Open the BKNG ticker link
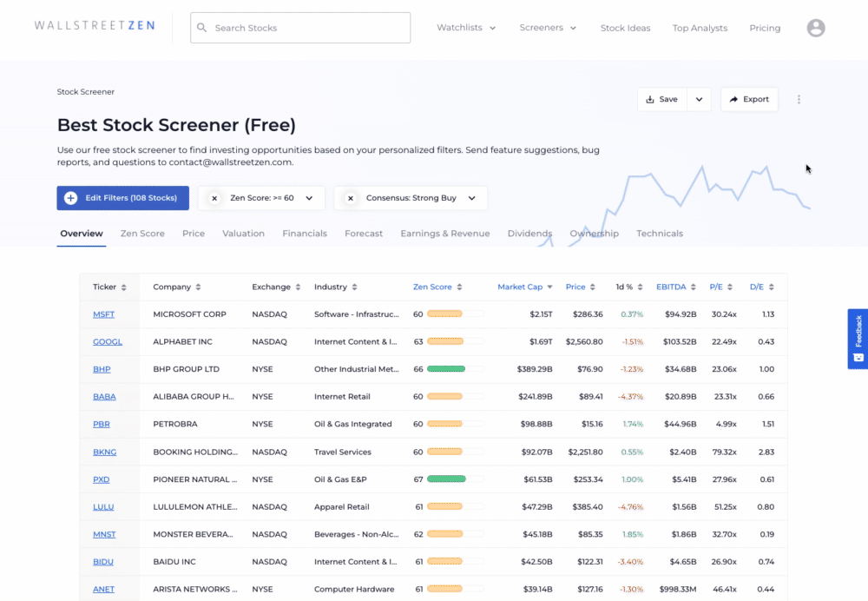 click(105, 452)
